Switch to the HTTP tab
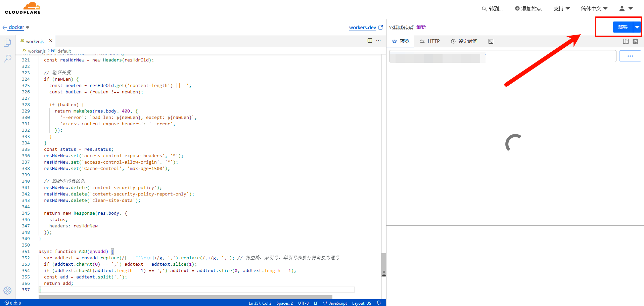This screenshot has width=644, height=306. (430, 41)
